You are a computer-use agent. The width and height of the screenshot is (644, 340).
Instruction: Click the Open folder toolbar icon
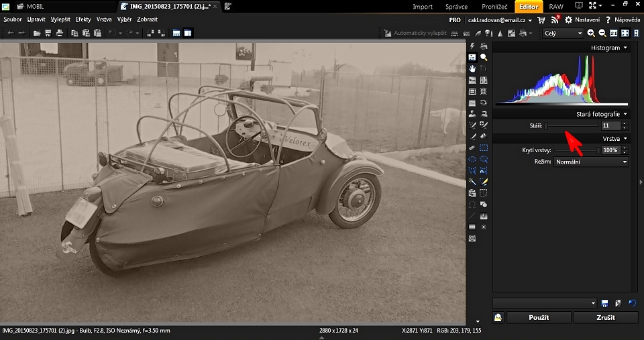(x=37, y=33)
